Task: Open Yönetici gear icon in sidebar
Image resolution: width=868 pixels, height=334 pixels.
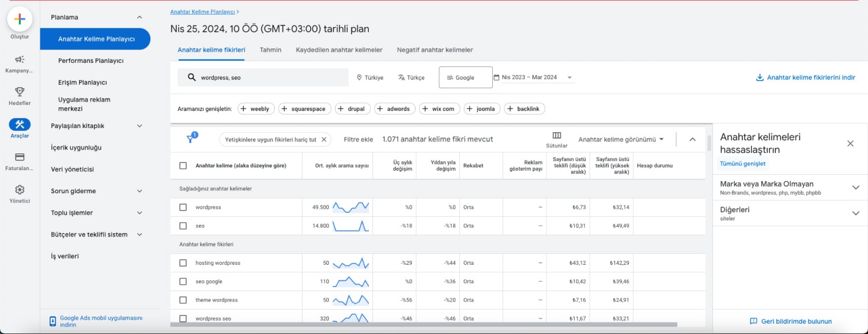Action: (20, 190)
